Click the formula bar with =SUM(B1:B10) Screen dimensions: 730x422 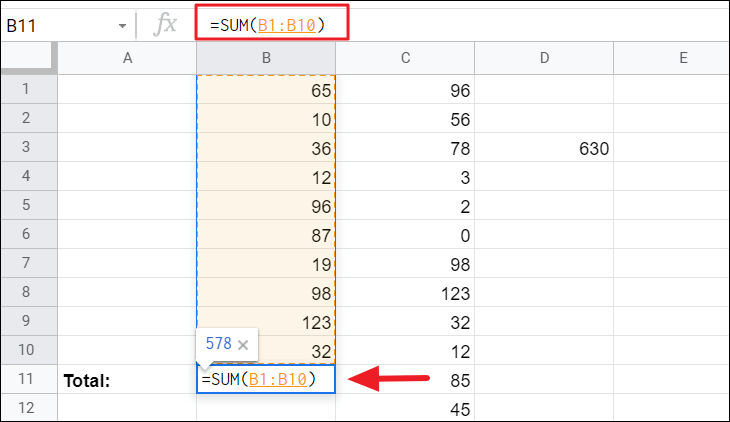click(x=450, y=25)
